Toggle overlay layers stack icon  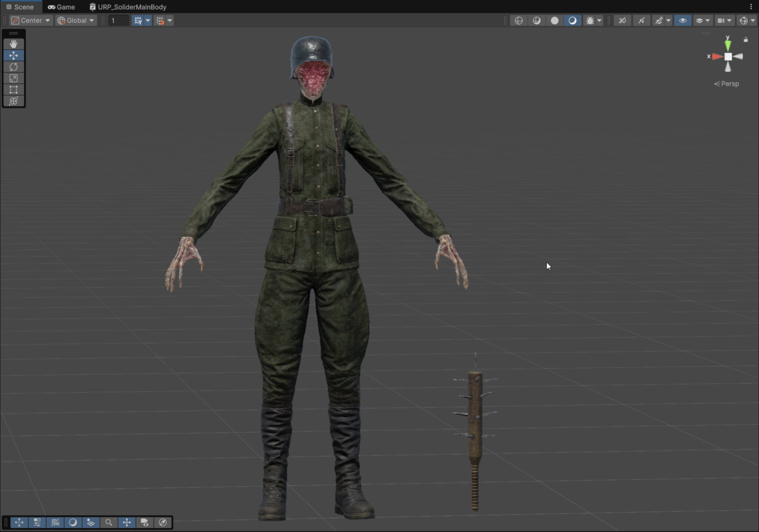[x=699, y=21]
